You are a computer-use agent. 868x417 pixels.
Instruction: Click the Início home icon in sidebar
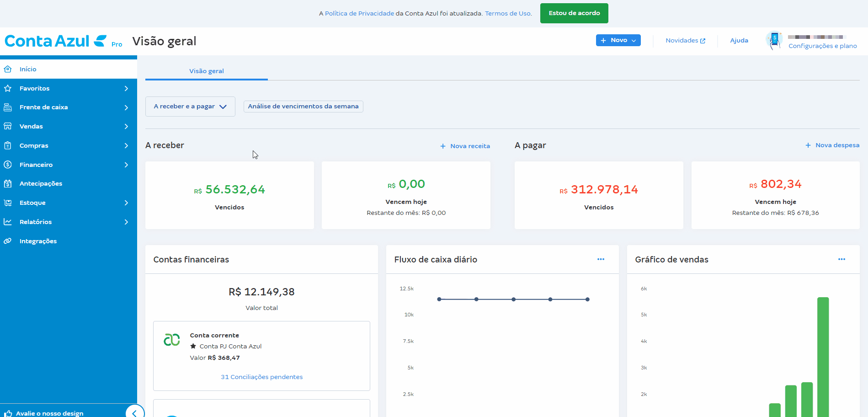(8, 69)
